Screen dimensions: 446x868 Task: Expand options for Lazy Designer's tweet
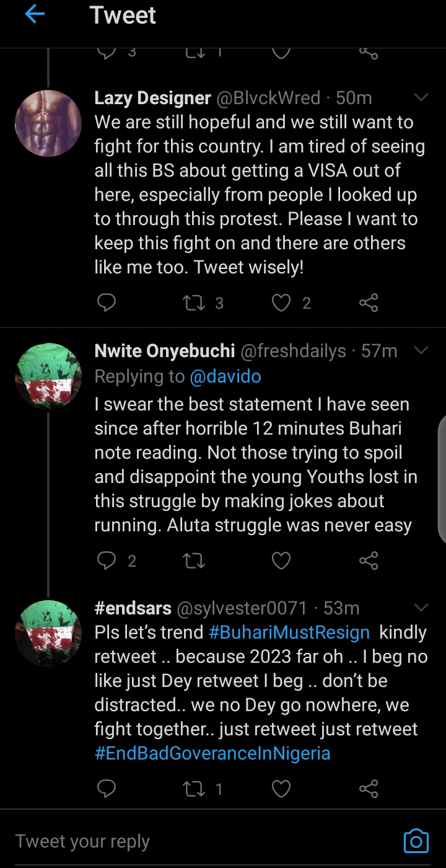pos(421,98)
